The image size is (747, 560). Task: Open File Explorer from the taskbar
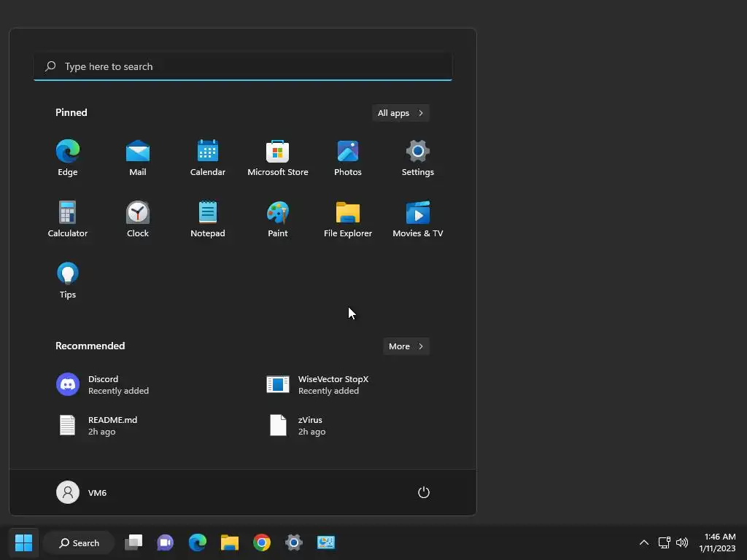coord(230,542)
